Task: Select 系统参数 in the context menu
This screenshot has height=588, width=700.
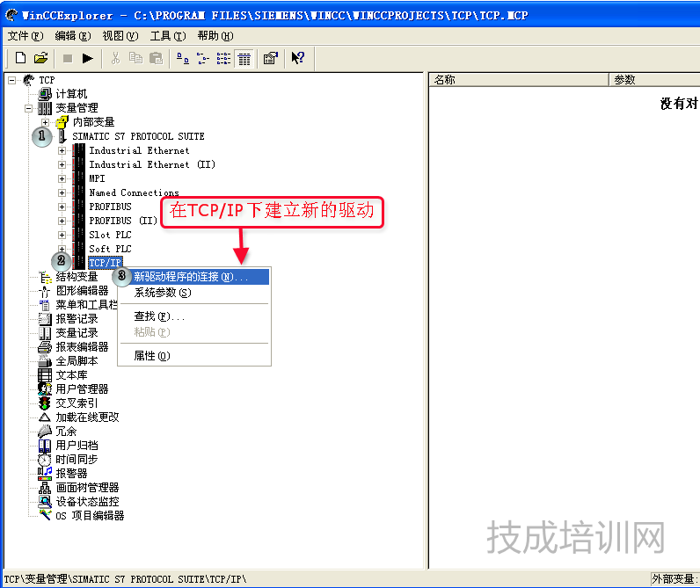Action: pos(162,293)
